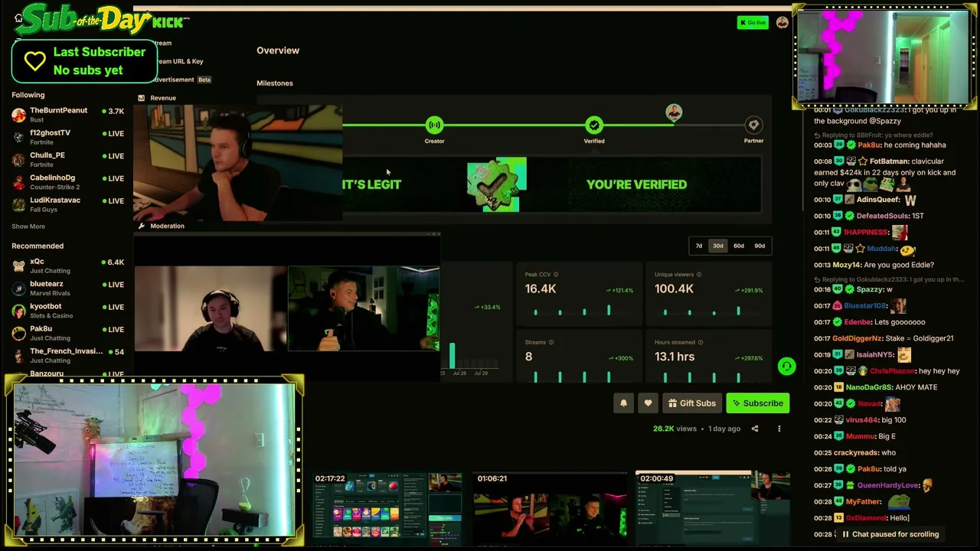Click the green headset support icon
980x551 pixels.
pos(786,367)
